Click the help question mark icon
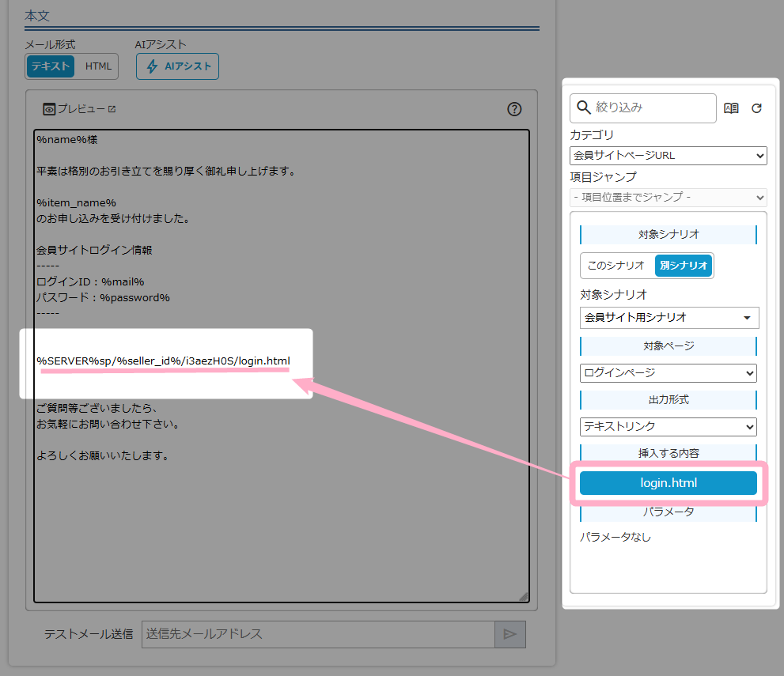This screenshot has width=784, height=676. (x=514, y=109)
